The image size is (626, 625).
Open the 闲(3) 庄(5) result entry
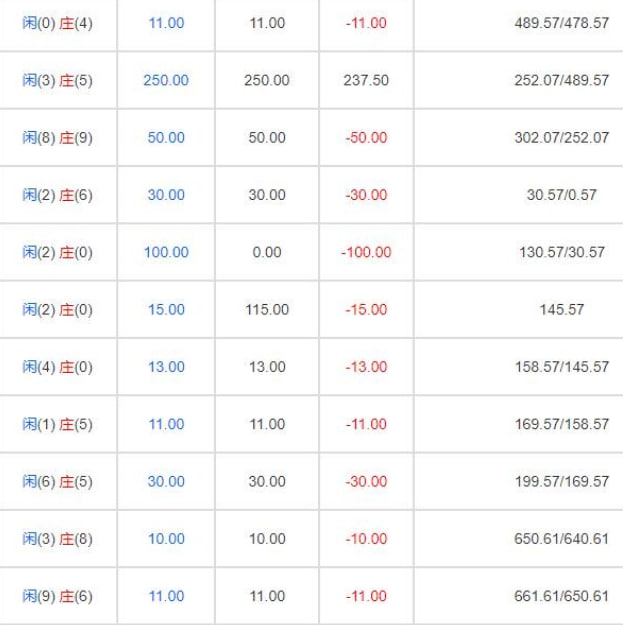click(x=57, y=80)
